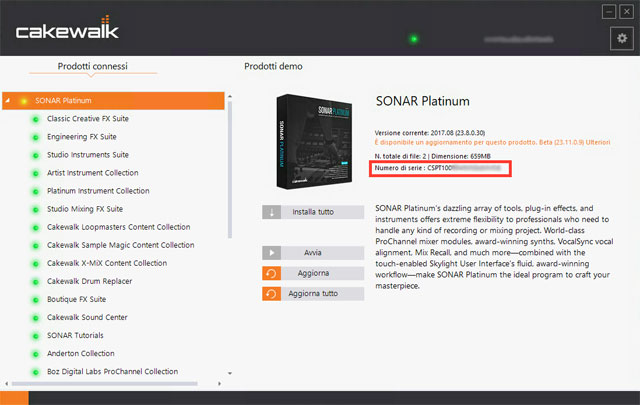Click the status dot for Cakewalk X-MiX Content Collection

pyautogui.click(x=36, y=263)
